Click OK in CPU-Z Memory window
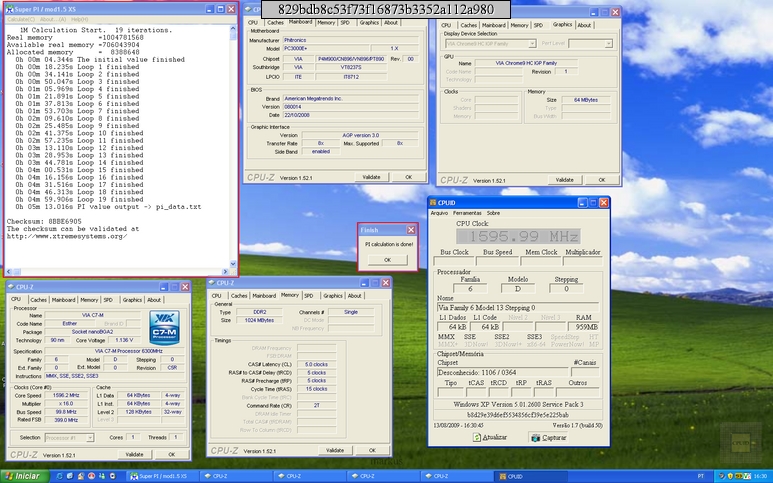This screenshot has width=773, height=483. (x=372, y=450)
